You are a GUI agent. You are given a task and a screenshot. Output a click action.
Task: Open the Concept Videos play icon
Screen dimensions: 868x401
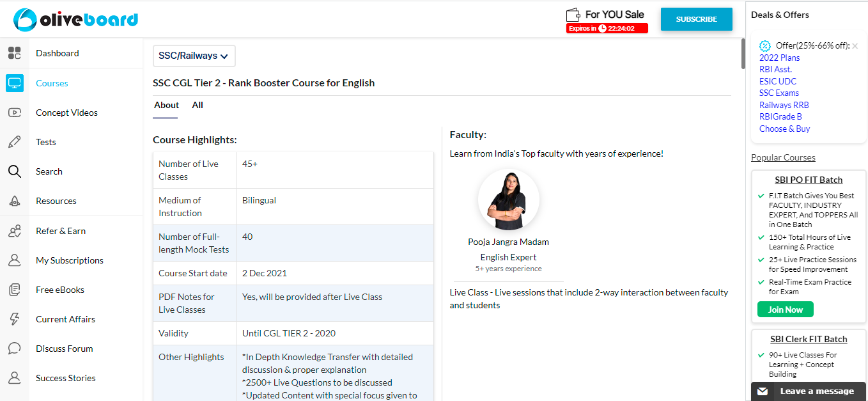pos(14,113)
